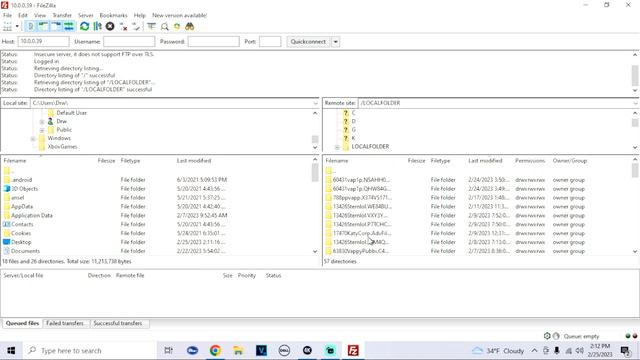Open the Dell app on the taskbar
640x360 pixels.
284,350
